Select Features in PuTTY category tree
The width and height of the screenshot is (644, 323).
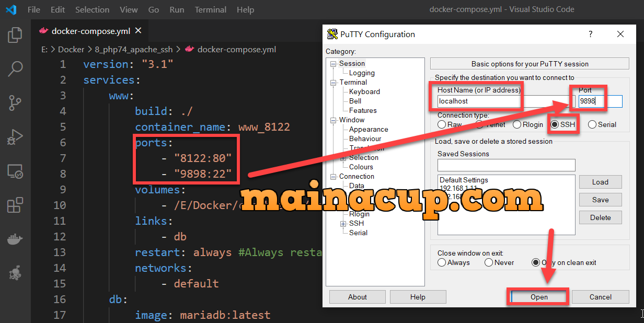pyautogui.click(x=363, y=110)
